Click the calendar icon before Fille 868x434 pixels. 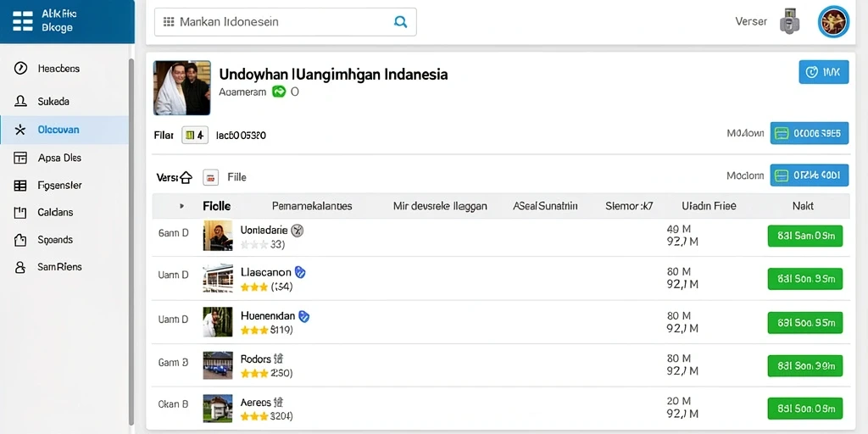coord(210,177)
